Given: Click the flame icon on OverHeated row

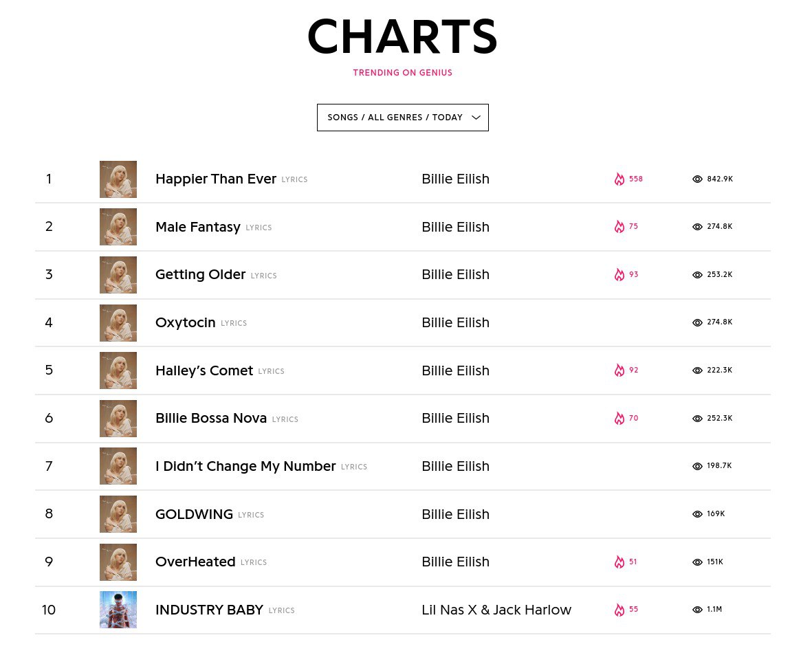Looking at the screenshot, I should pyautogui.click(x=619, y=562).
